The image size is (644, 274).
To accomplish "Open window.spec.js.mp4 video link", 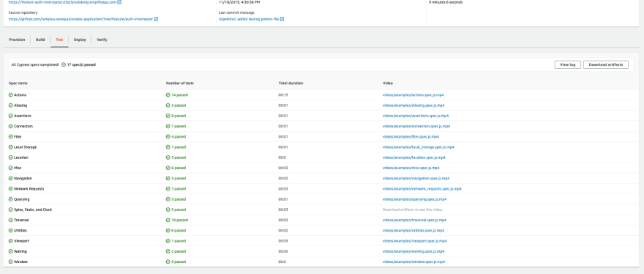I will tap(414, 262).
